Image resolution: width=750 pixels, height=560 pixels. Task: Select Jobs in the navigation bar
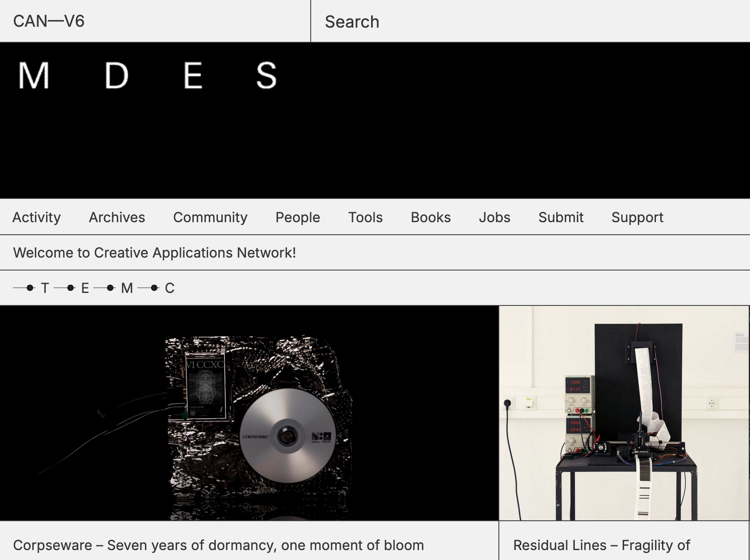pyautogui.click(x=495, y=217)
